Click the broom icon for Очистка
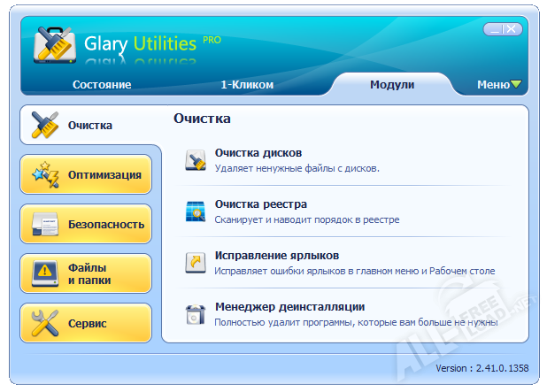The height and width of the screenshot is (392, 547). [x=44, y=125]
